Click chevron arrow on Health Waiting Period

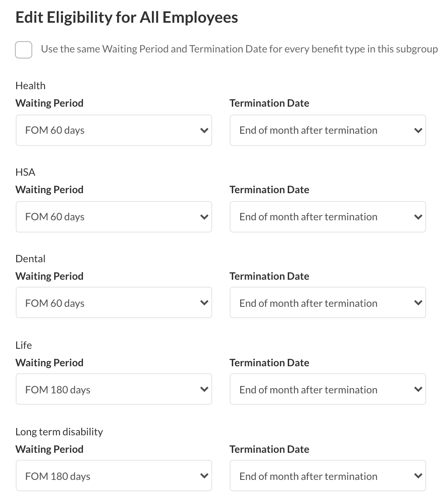[204, 130]
